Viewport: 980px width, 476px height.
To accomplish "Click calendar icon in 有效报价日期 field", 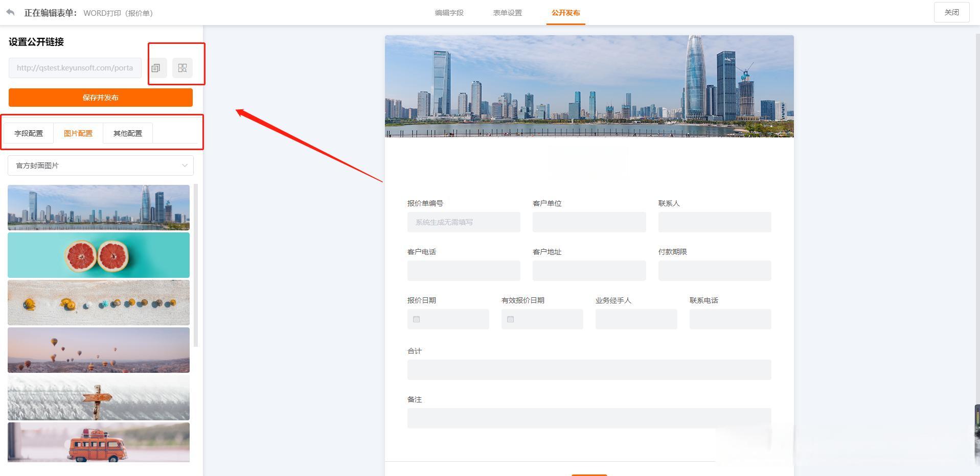I will (x=511, y=319).
